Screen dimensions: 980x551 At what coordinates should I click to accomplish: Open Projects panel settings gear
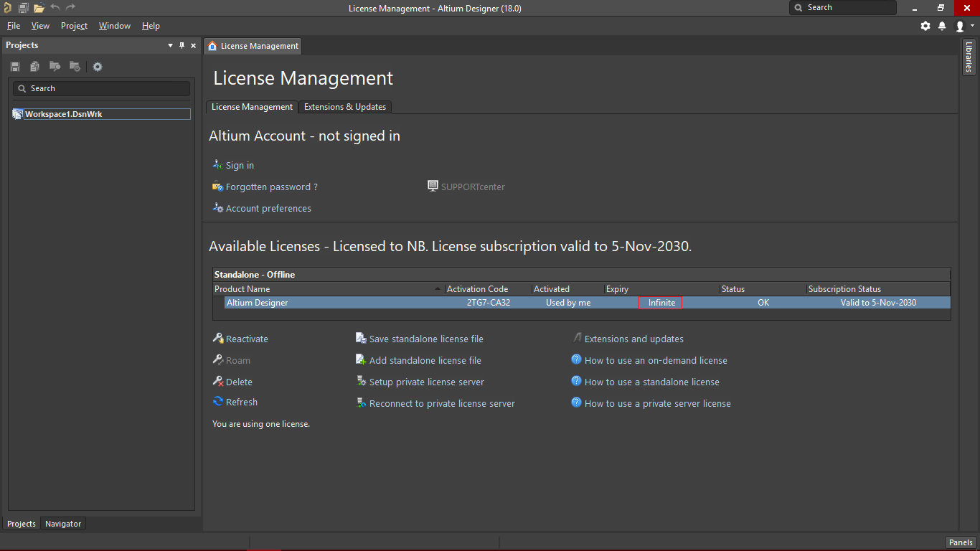(x=98, y=67)
